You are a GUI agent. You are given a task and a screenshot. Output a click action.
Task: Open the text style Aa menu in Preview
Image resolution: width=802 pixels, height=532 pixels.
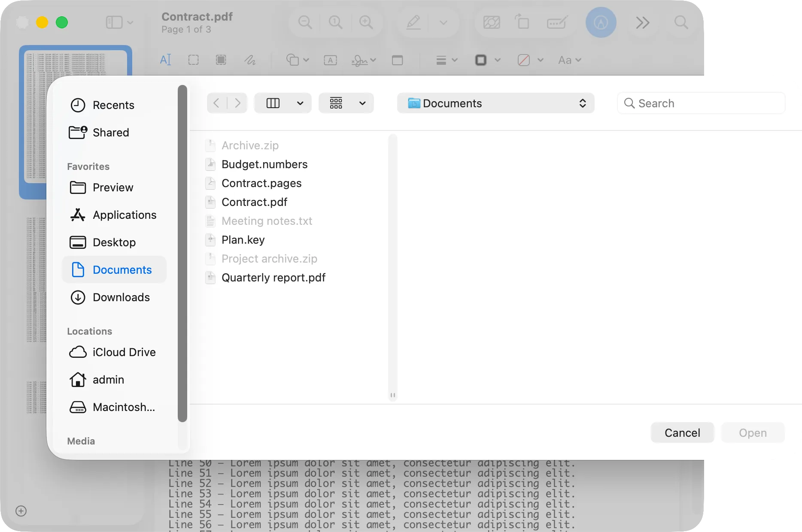[570, 60]
